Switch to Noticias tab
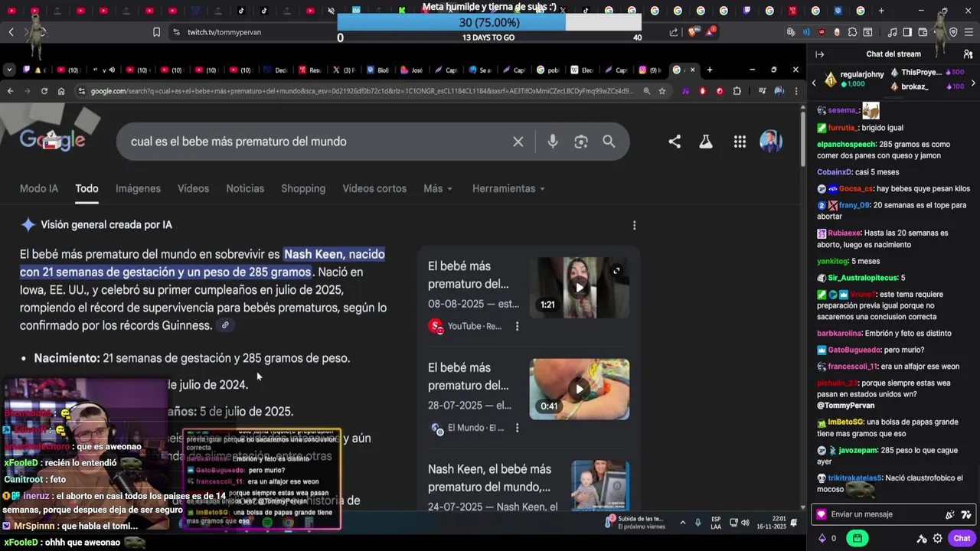 tap(245, 188)
